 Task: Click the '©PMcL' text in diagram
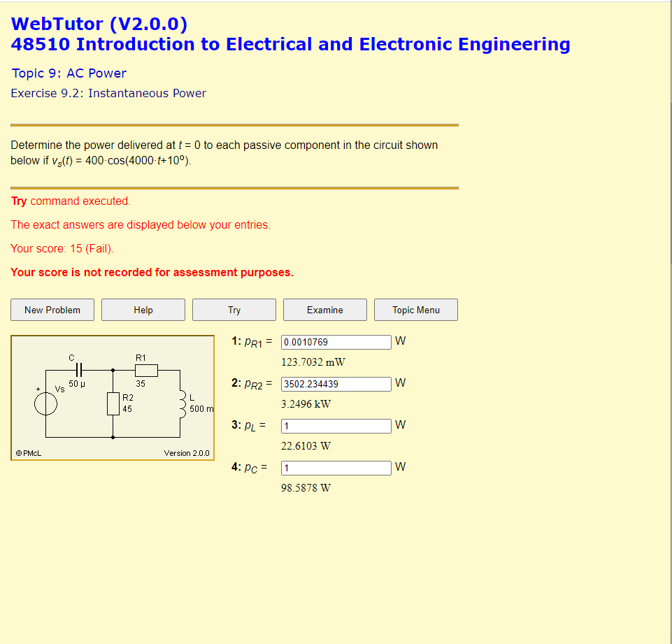(29, 453)
